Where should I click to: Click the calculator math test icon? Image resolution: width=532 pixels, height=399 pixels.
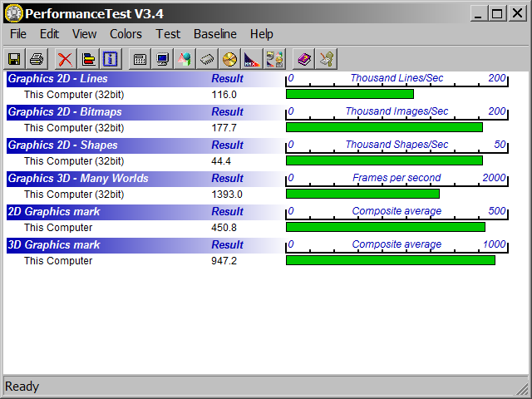[x=140, y=59]
